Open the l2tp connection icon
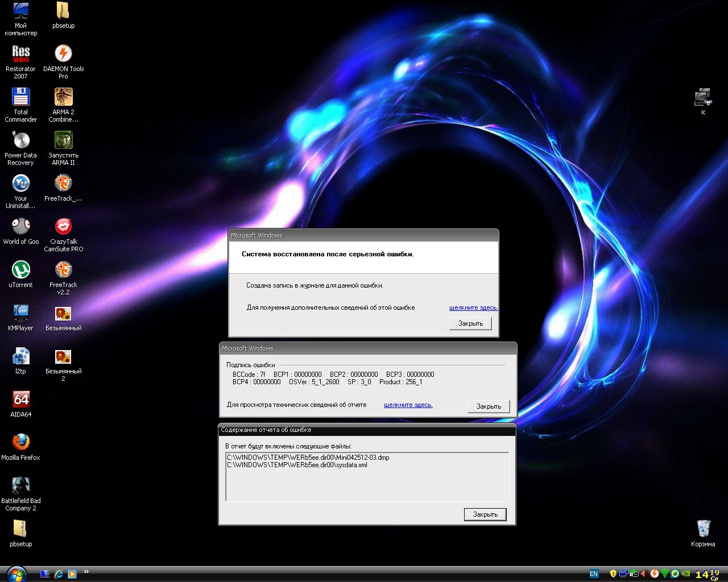The width and height of the screenshot is (728, 582). (x=20, y=361)
